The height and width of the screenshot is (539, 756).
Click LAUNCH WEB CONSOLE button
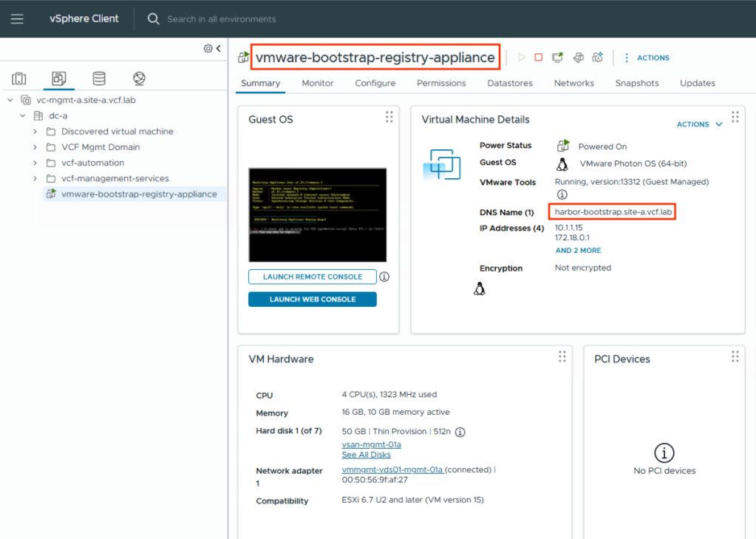(x=313, y=299)
